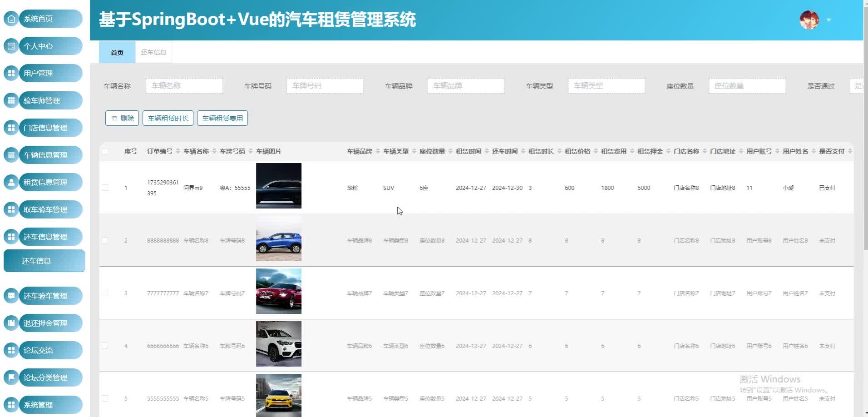The height and width of the screenshot is (417, 868).
Task: Click the user avatar in the header
Action: [x=809, y=20]
